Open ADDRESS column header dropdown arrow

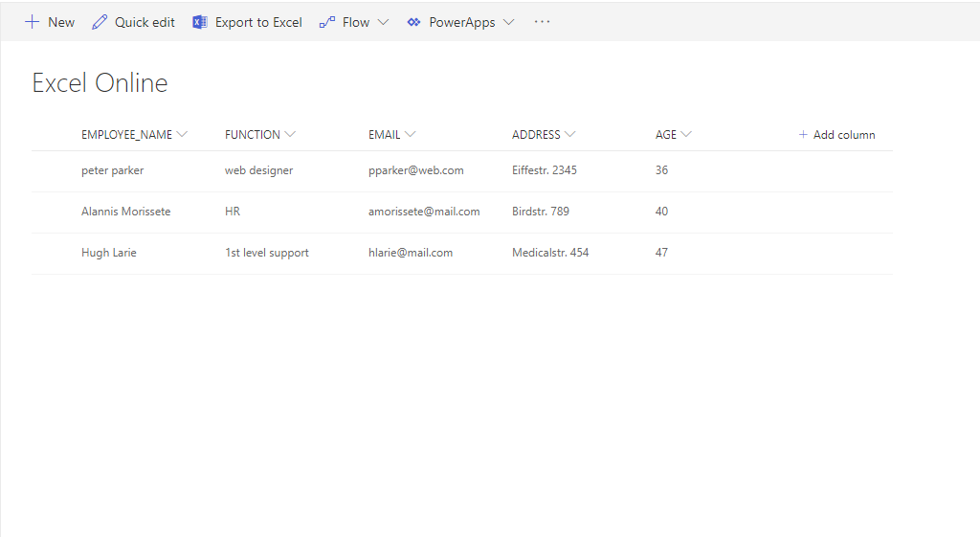pyautogui.click(x=570, y=135)
